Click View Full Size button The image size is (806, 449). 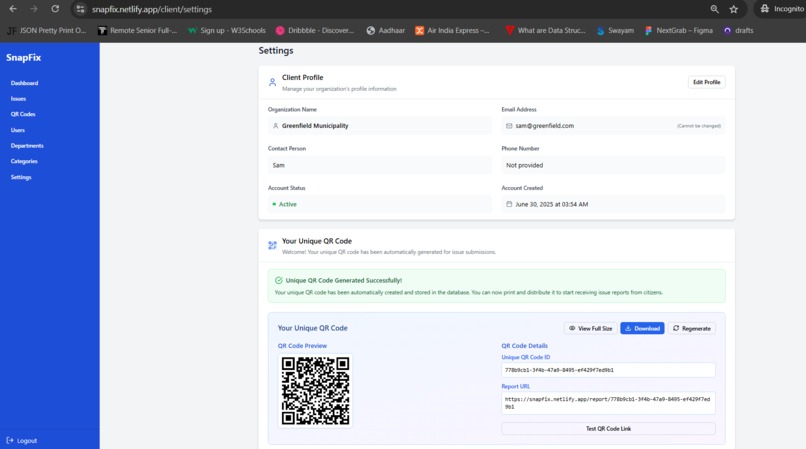coord(590,328)
